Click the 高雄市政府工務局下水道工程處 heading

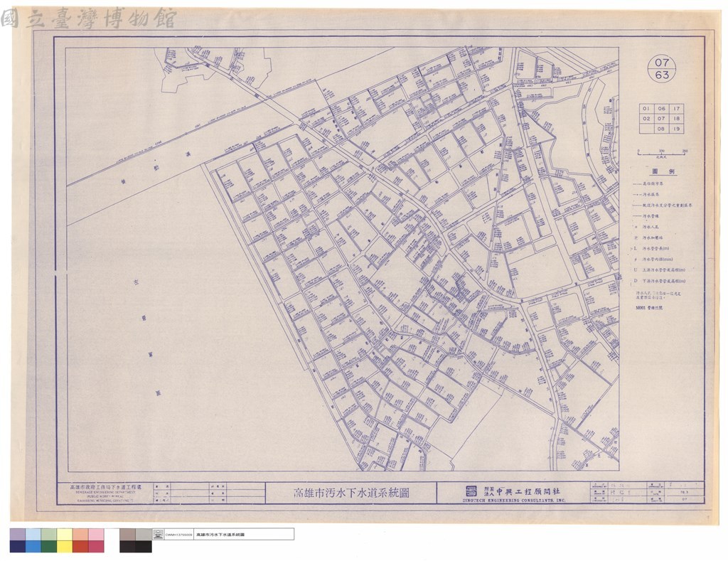point(105,487)
